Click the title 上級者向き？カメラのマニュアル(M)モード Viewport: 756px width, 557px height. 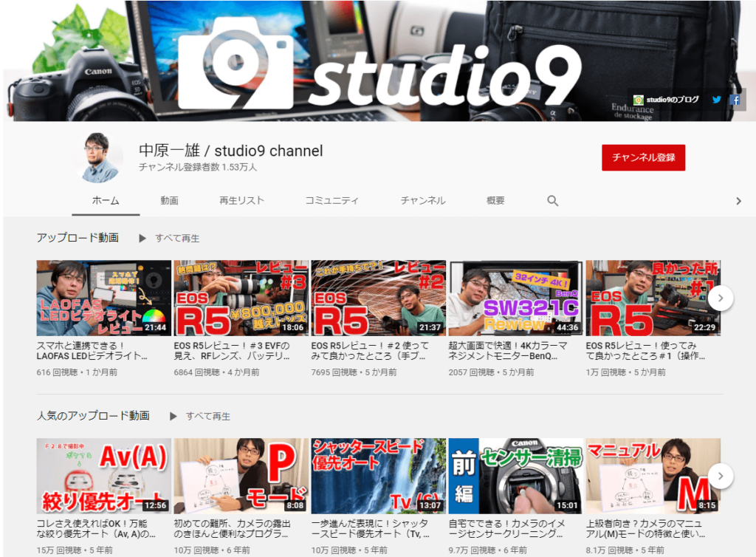[645, 528]
